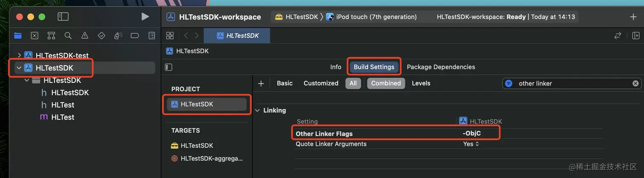Screen dimensions: 644x178
Task: Switch to the Package Dependencies tab
Action: click(x=441, y=67)
